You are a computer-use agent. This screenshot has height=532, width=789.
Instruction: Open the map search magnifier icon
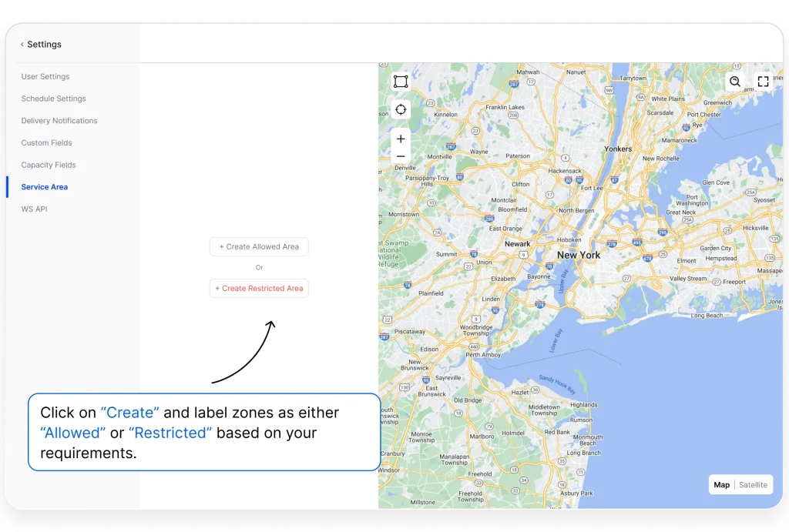pyautogui.click(x=734, y=82)
